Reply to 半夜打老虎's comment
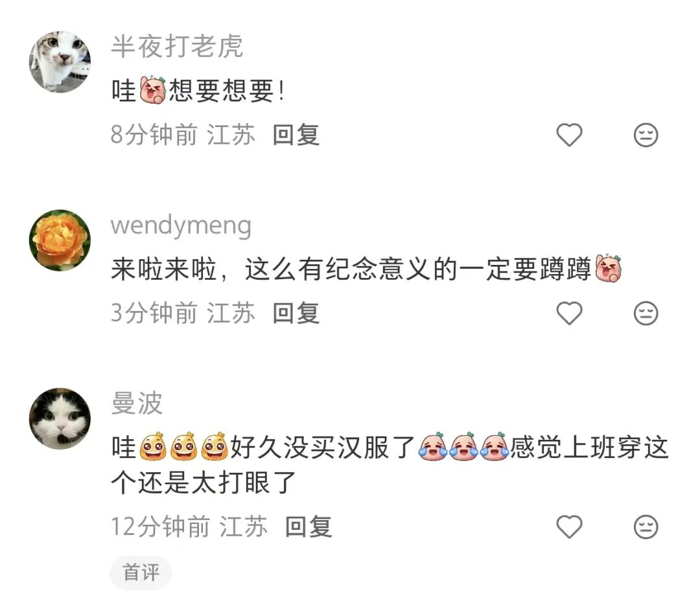Viewport: 700px width, 605px height. [296, 135]
